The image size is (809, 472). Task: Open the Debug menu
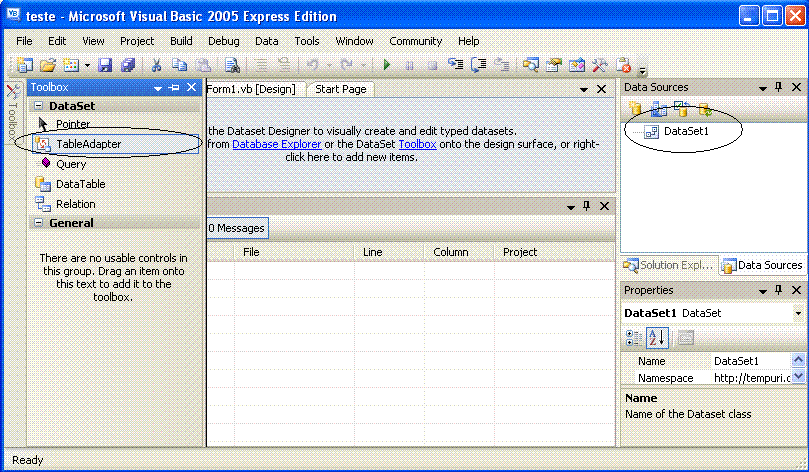(x=223, y=41)
